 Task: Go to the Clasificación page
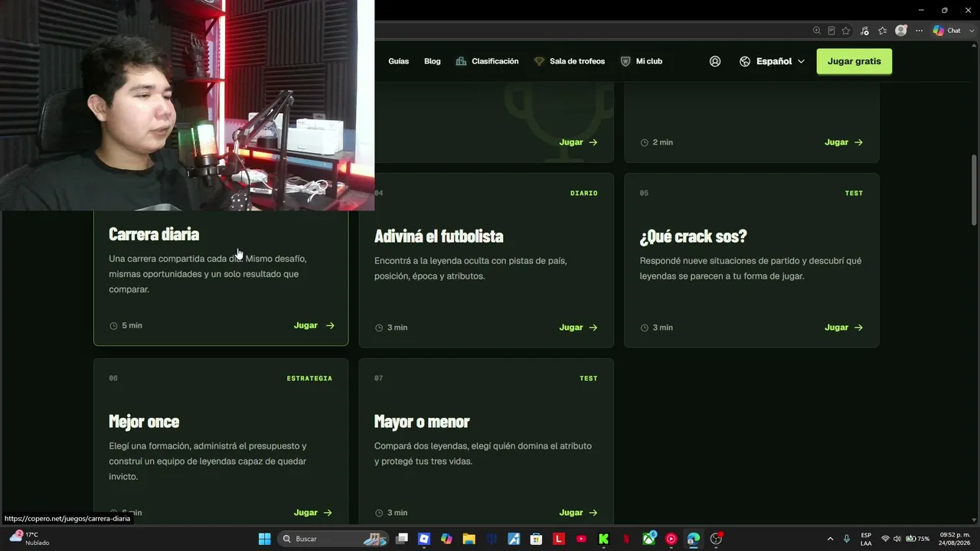(495, 61)
